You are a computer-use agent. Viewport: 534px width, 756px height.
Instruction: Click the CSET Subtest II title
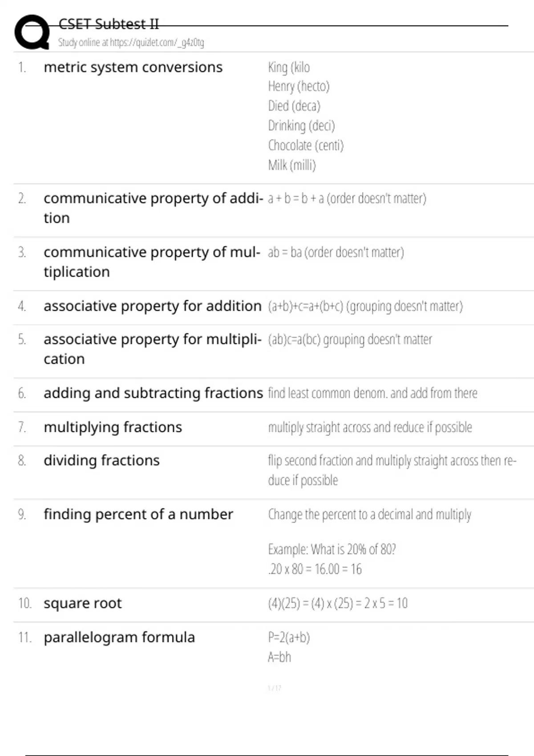point(109,24)
